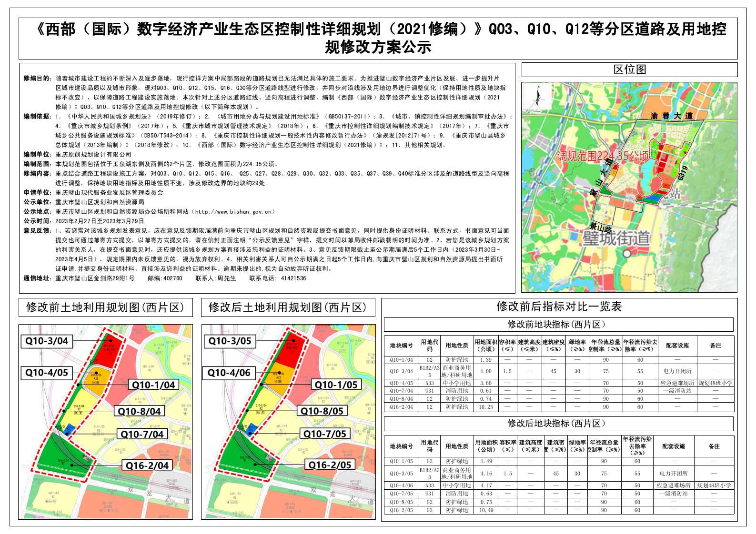This screenshot has height=534, width=756.
Task: Click the 0.63 area cell in the after table
Action: [486, 494]
